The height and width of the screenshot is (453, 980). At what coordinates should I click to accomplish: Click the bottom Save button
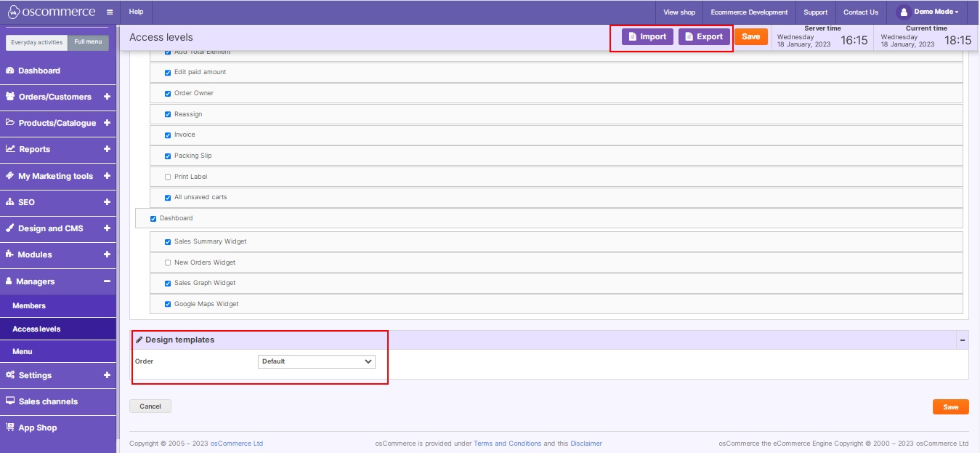951,407
